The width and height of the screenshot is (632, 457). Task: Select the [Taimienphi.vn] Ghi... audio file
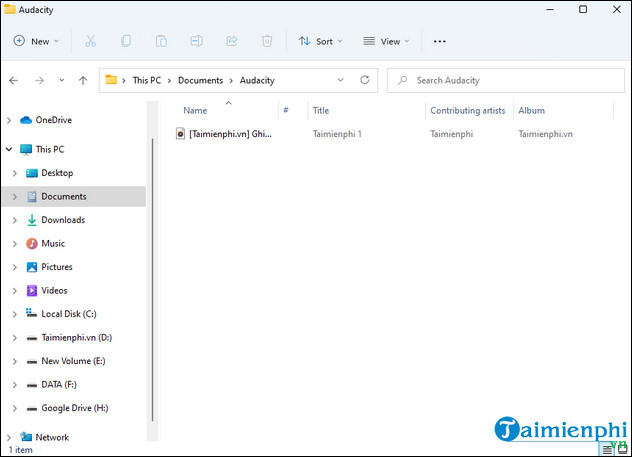(229, 133)
